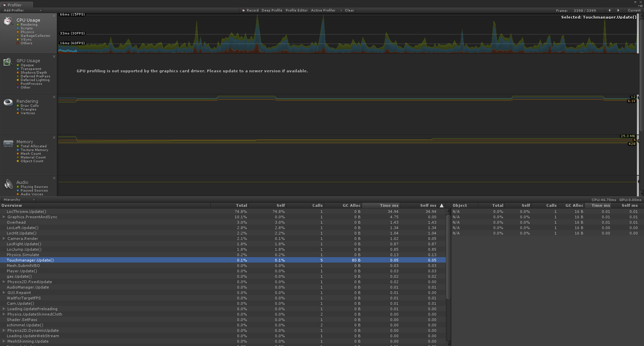Screen dimensions: 644x346
Task: Expand the Camera.Render row
Action: [4, 239]
